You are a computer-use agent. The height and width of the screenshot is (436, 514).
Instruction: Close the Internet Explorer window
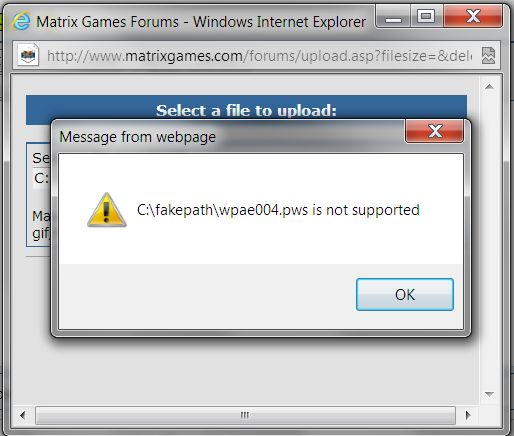[x=473, y=17]
